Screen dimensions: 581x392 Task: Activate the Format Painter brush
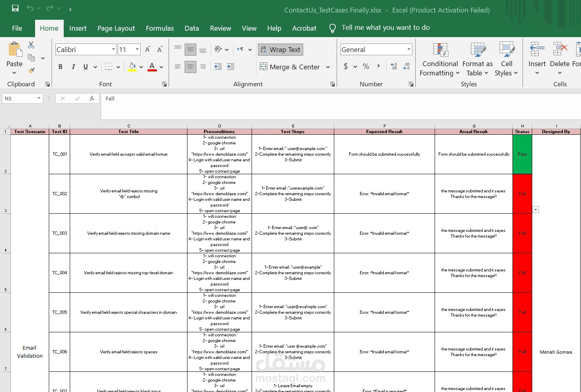pyautogui.click(x=31, y=71)
